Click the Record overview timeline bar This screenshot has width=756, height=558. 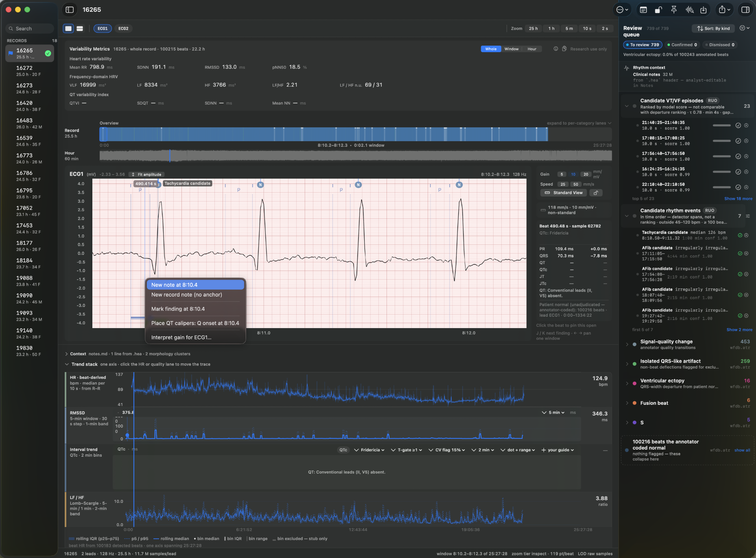coord(355,134)
